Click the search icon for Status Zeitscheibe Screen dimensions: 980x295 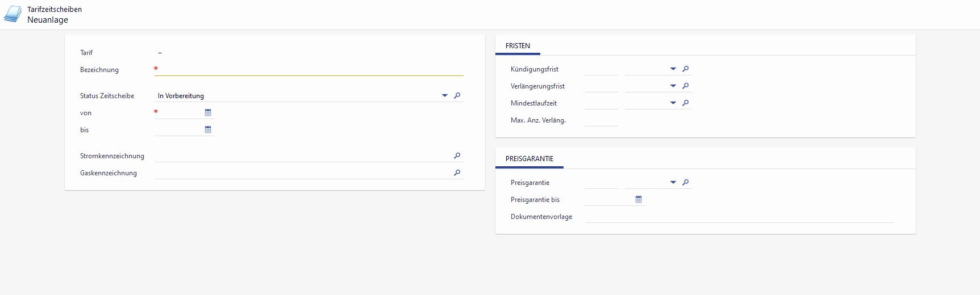pos(457,96)
